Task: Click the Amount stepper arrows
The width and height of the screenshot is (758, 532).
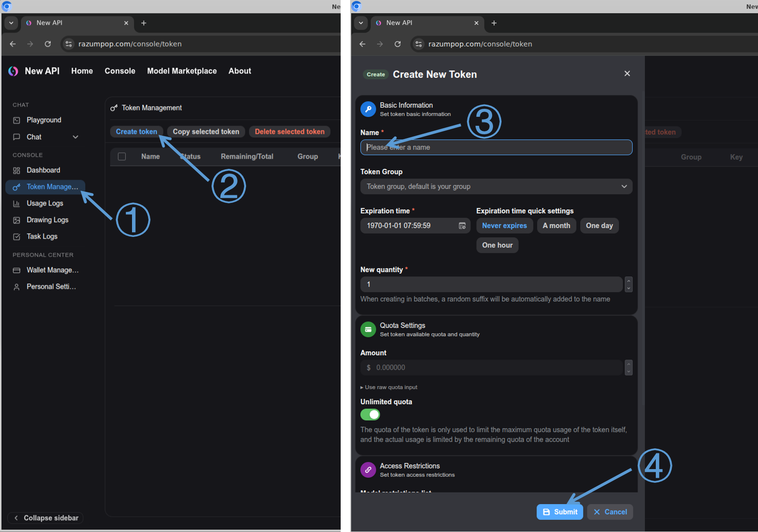Action: pyautogui.click(x=628, y=367)
